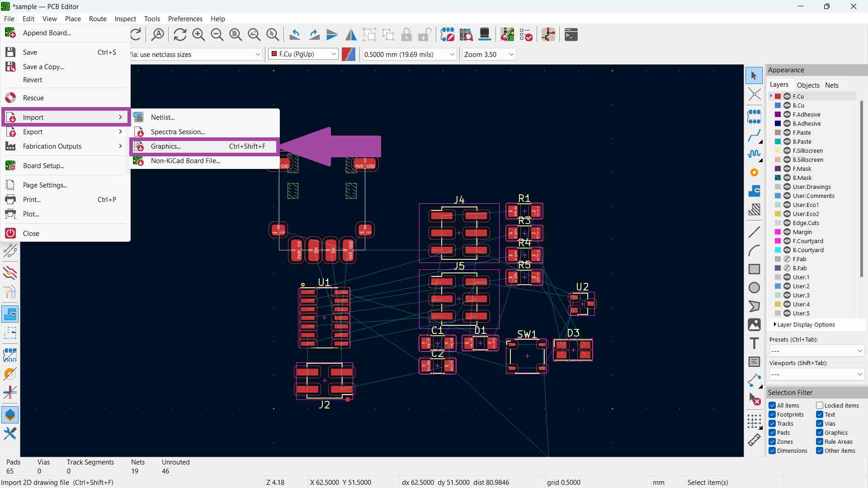Viewport: 868px width, 488px height.
Task: Open the F.Cu layer selector dropdown
Action: 303,54
